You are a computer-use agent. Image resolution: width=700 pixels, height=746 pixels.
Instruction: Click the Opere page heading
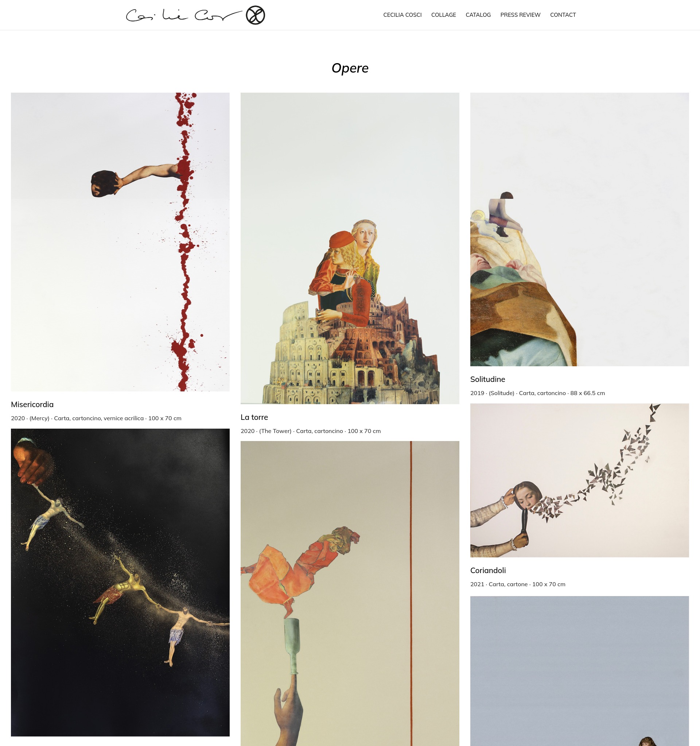tap(350, 68)
